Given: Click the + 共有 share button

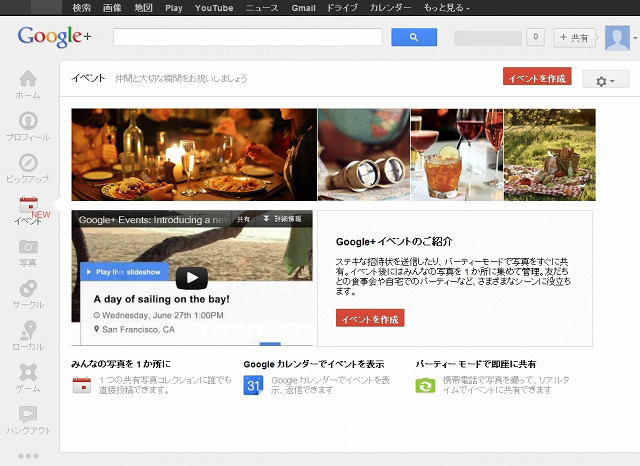Looking at the screenshot, I should click(x=574, y=38).
